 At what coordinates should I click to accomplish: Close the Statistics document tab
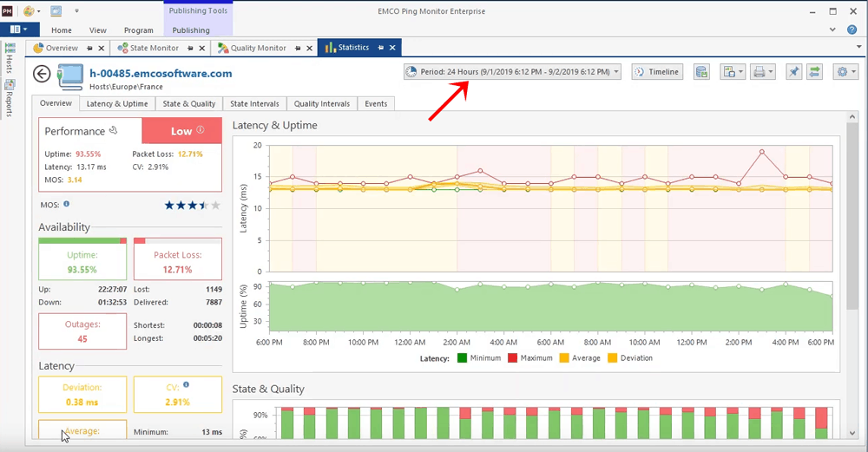(x=392, y=48)
